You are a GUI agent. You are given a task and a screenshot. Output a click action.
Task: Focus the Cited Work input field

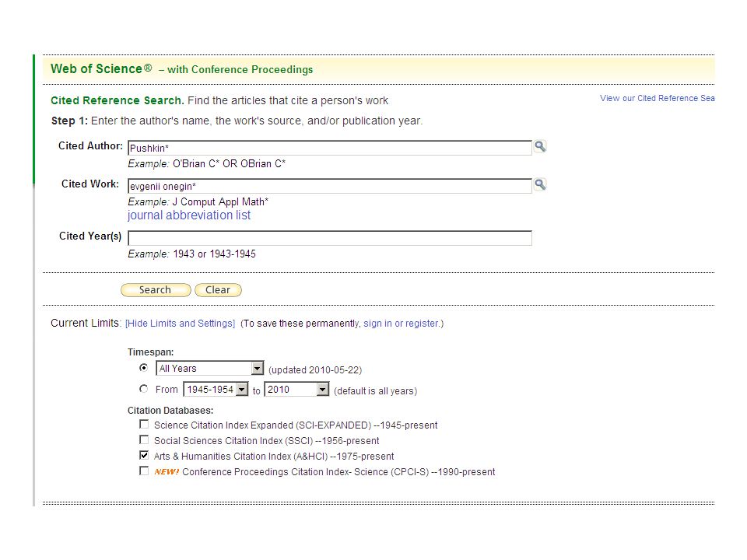point(330,186)
